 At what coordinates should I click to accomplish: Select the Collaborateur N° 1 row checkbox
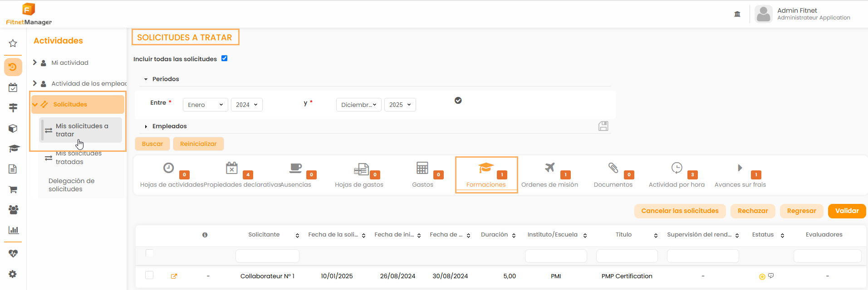click(x=149, y=275)
